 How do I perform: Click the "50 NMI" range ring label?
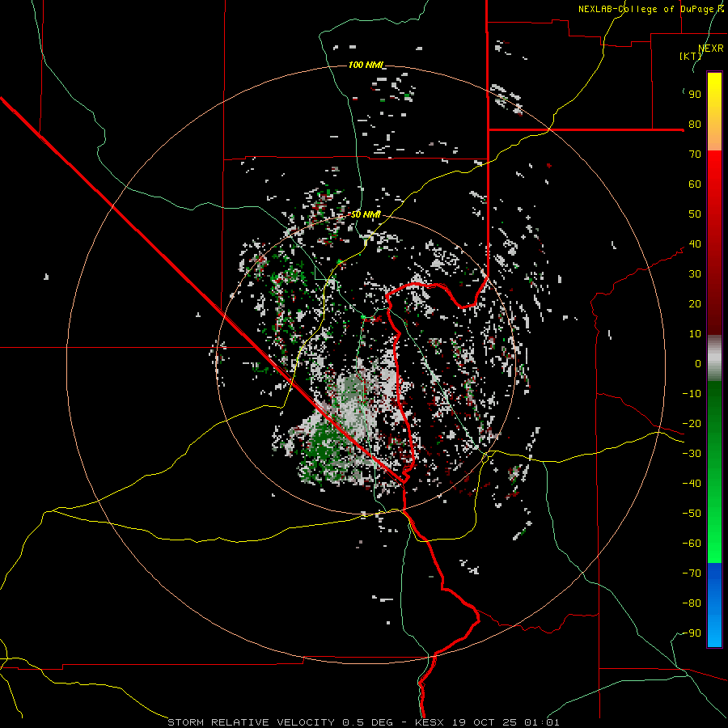366,214
